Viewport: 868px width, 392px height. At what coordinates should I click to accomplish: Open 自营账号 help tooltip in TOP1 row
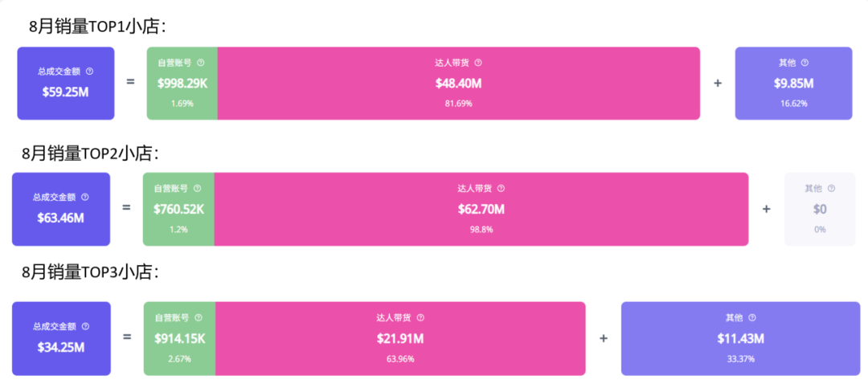200,63
